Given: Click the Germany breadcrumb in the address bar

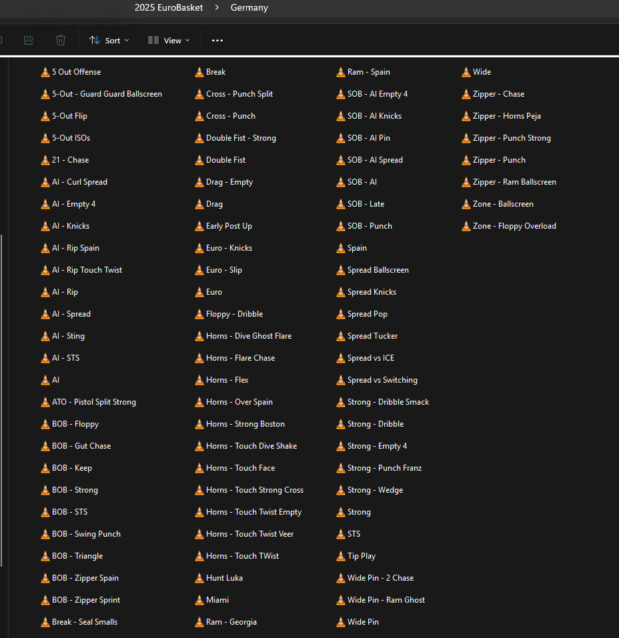Looking at the screenshot, I should [249, 8].
